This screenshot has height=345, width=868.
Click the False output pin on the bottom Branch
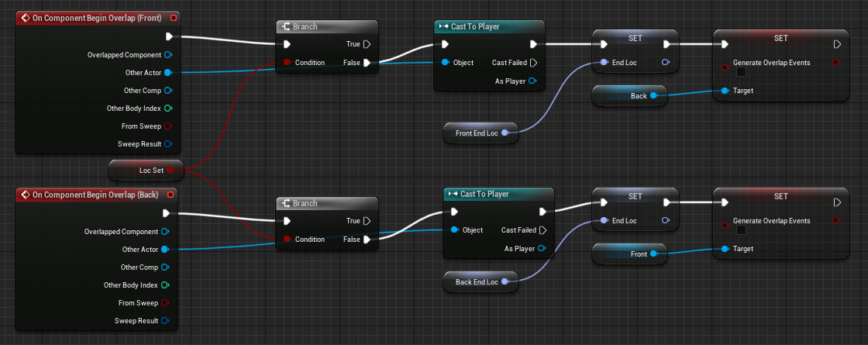coord(367,240)
